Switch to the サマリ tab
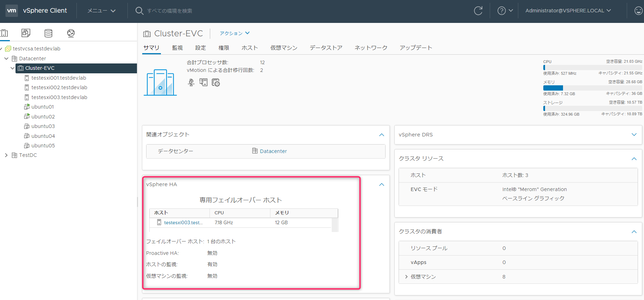The height and width of the screenshot is (300, 644). 151,48
